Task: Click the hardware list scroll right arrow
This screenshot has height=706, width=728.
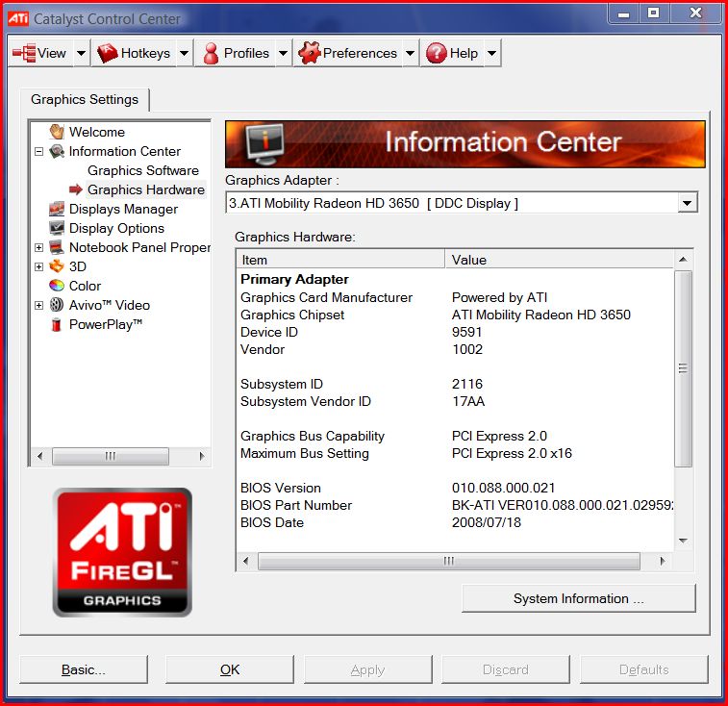Action: click(663, 561)
